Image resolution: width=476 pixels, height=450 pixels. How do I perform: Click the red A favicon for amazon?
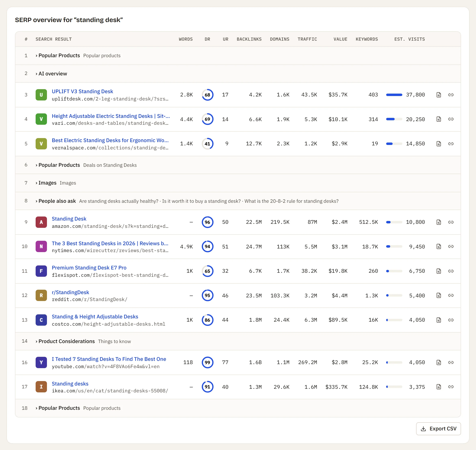41,222
